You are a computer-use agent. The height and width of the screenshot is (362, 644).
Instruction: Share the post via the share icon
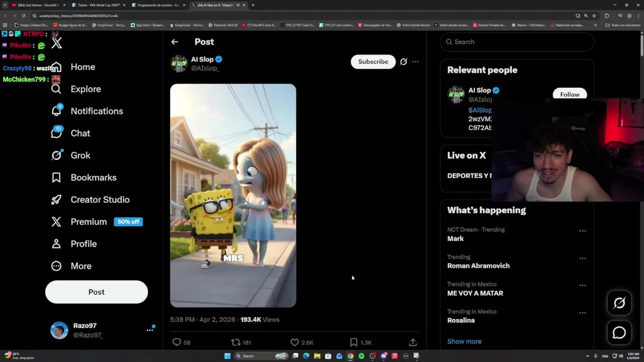click(413, 342)
